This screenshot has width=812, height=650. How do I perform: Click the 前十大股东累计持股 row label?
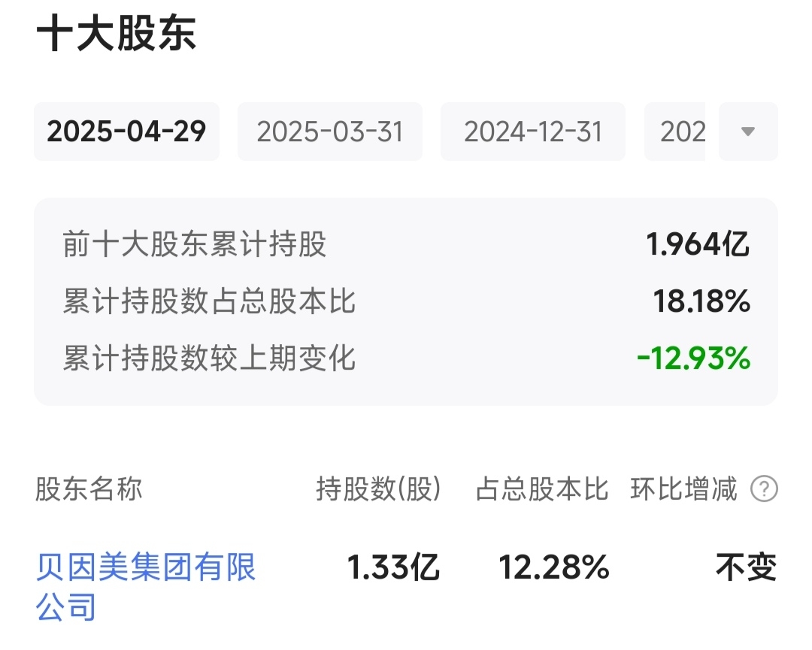pos(194,244)
